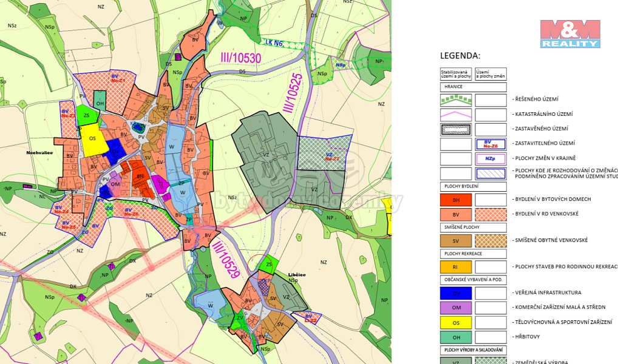Click the PLOCHY BYDLENÍ section header
618x364 pixels.
pyautogui.click(x=474, y=186)
